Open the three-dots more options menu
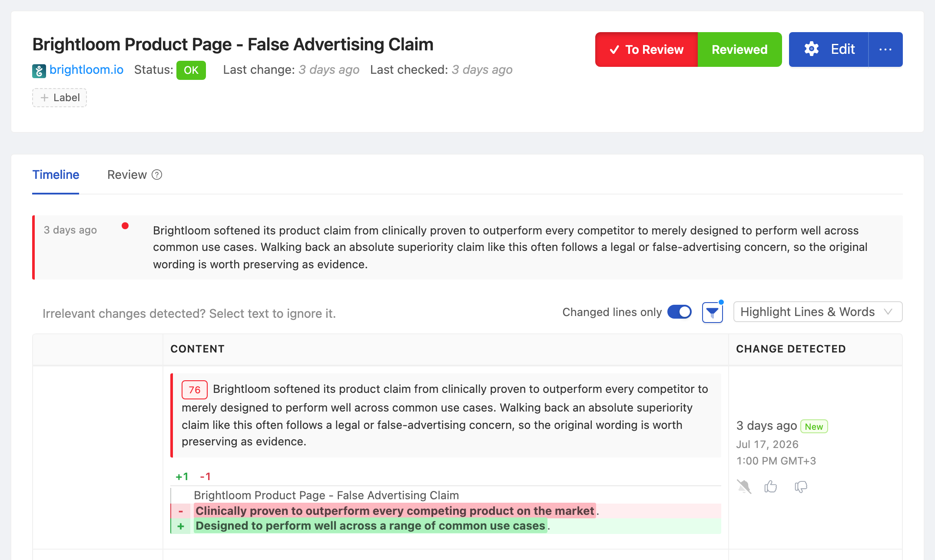 pos(885,49)
